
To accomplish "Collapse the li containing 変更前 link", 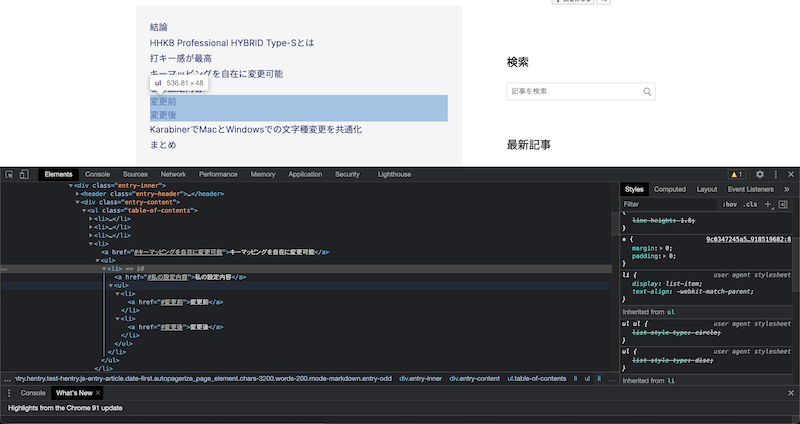I will click(117, 294).
